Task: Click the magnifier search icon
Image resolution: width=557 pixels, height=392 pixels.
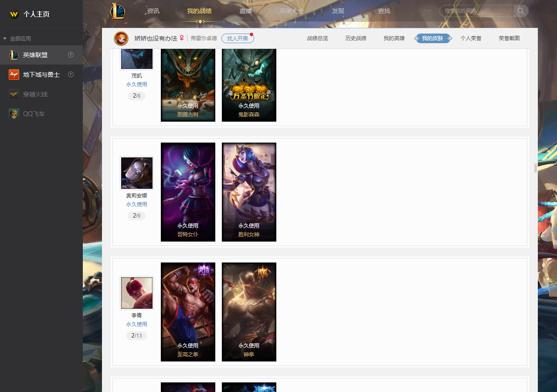Action: tap(521, 11)
